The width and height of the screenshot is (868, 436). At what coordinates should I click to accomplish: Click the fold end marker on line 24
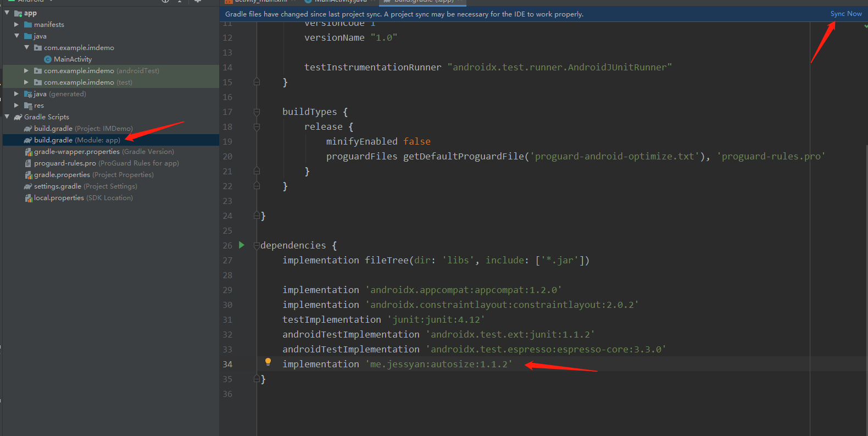coord(257,216)
